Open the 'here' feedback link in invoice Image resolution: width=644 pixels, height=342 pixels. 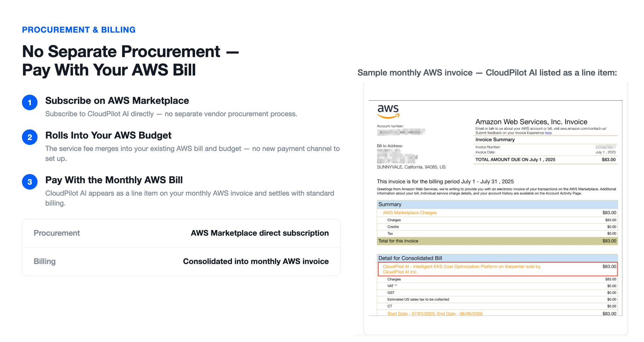click(x=548, y=133)
